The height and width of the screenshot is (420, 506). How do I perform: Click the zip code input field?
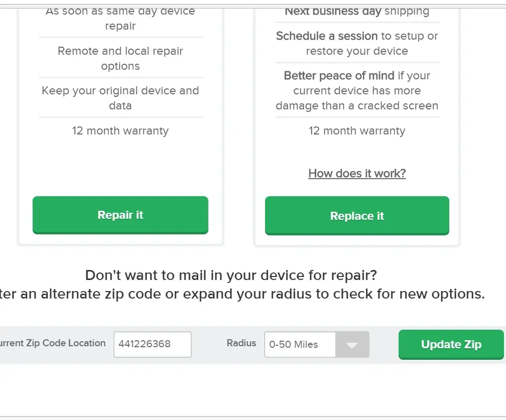coord(152,344)
